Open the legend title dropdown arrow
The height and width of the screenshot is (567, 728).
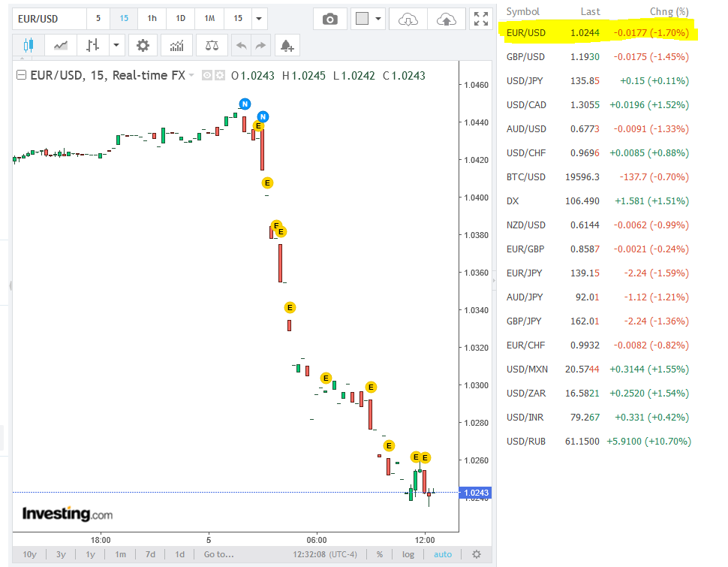coord(191,75)
